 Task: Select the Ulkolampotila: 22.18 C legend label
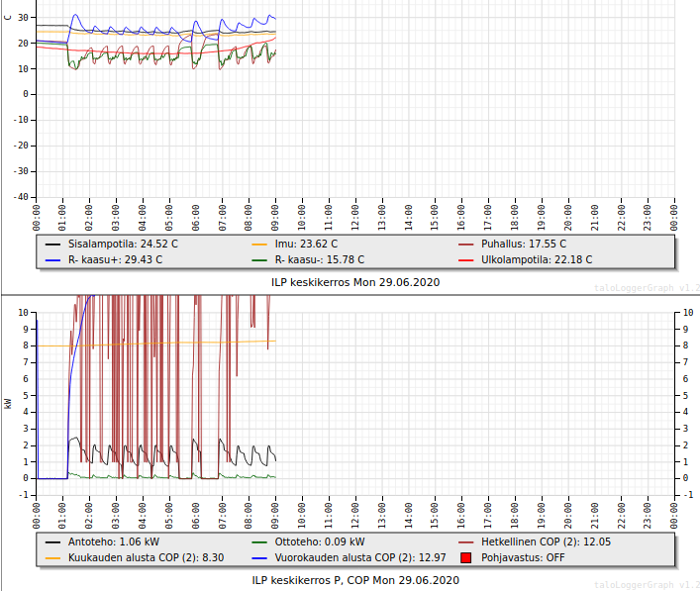click(537, 259)
